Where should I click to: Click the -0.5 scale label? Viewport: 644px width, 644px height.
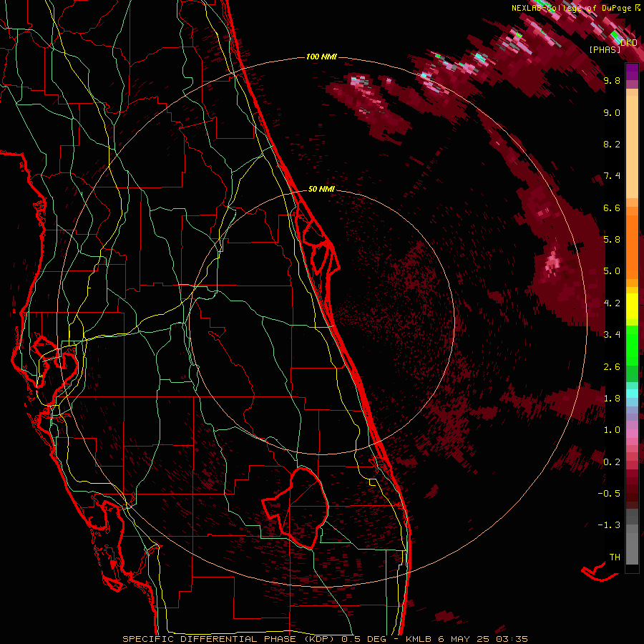(609, 494)
